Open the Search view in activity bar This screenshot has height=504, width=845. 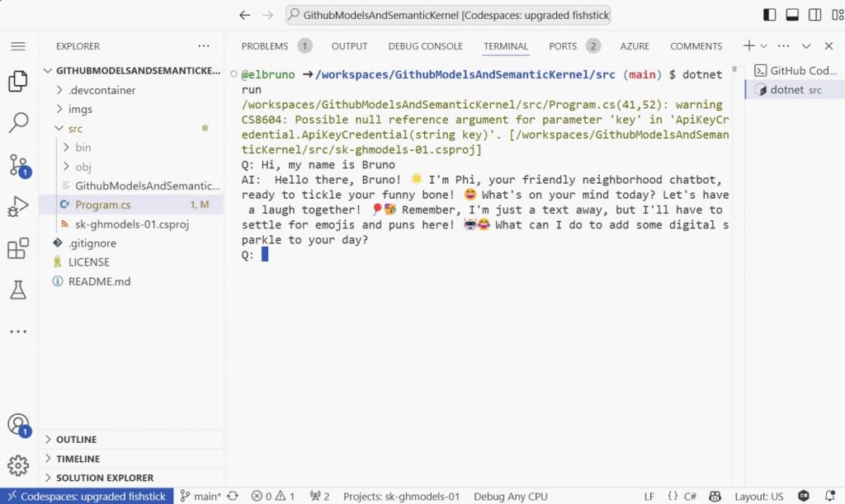18,124
